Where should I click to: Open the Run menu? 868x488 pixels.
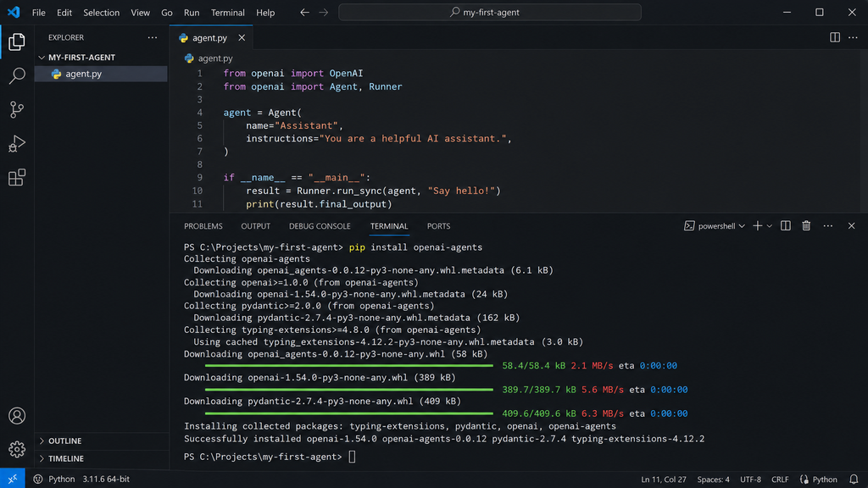pyautogui.click(x=192, y=12)
